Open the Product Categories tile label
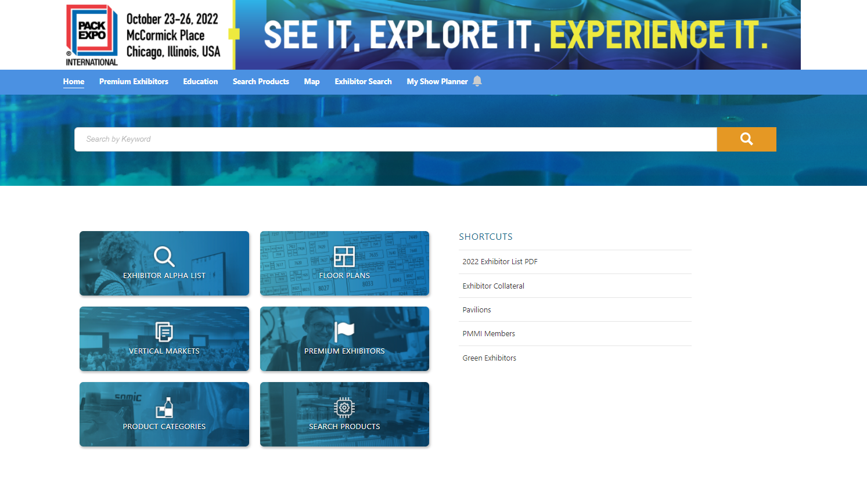The width and height of the screenshot is (867, 504). pyautogui.click(x=164, y=427)
